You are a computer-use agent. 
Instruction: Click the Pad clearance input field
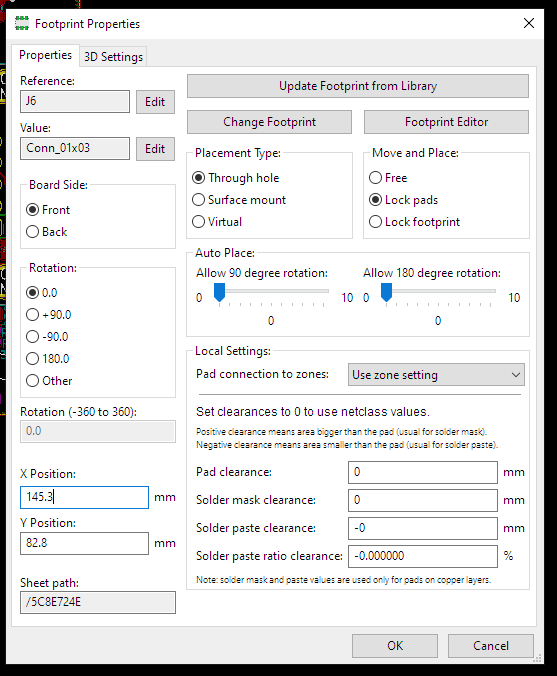(x=423, y=473)
